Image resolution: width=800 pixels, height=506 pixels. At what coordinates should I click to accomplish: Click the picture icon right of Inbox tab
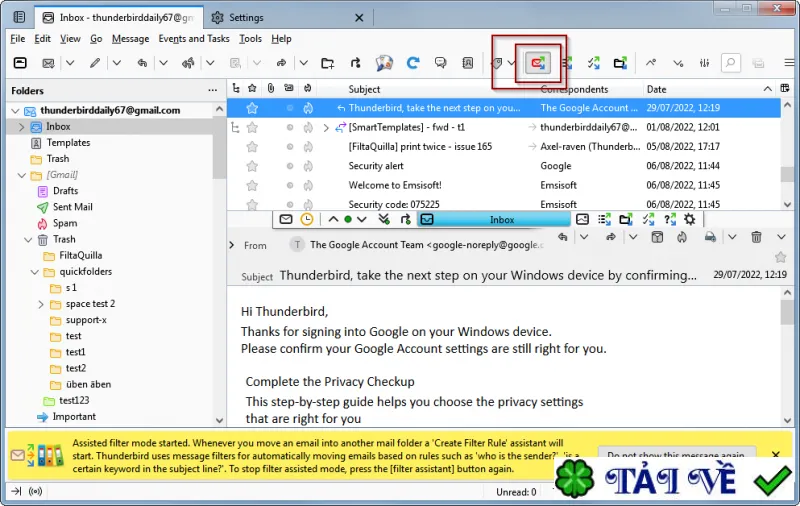(x=582, y=219)
